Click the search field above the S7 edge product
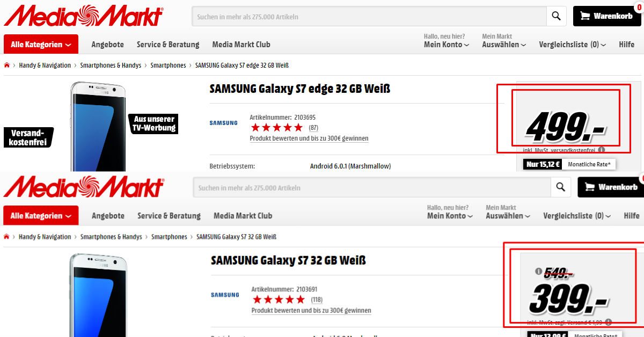Viewport: 644px width, 337px height. (369, 17)
